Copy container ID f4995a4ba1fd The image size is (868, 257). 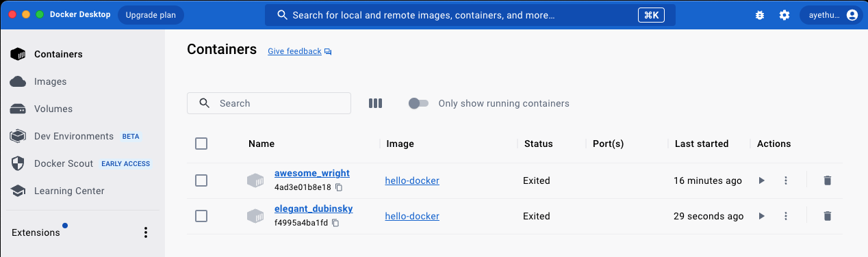(335, 223)
